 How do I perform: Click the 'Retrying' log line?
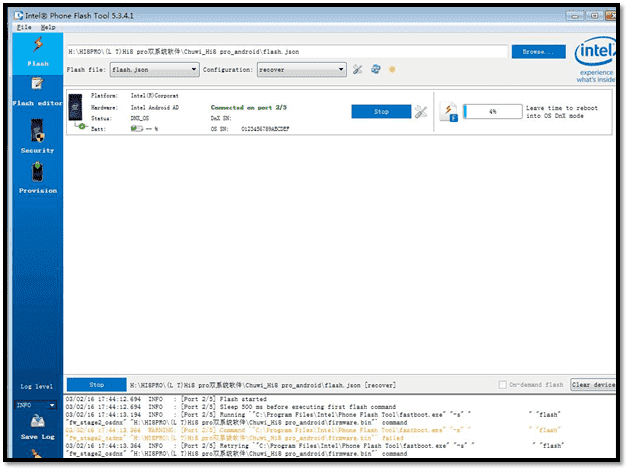[315, 450]
